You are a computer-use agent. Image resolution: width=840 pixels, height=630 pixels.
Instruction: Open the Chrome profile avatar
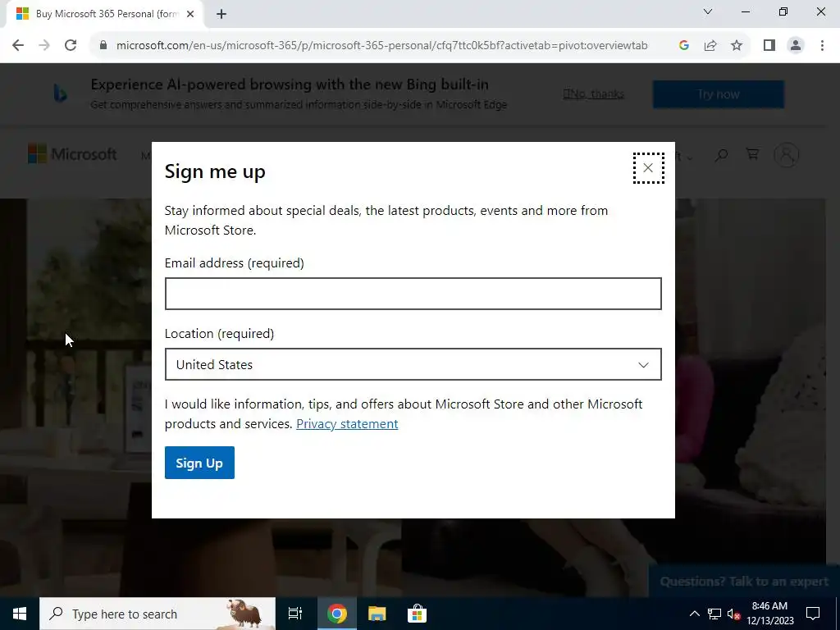[x=796, y=45]
